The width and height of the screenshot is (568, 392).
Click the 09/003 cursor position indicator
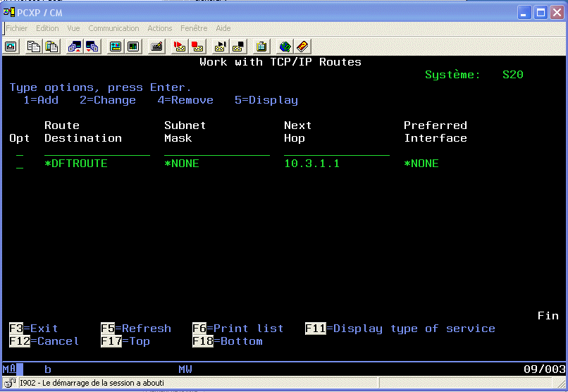pyautogui.click(x=545, y=369)
